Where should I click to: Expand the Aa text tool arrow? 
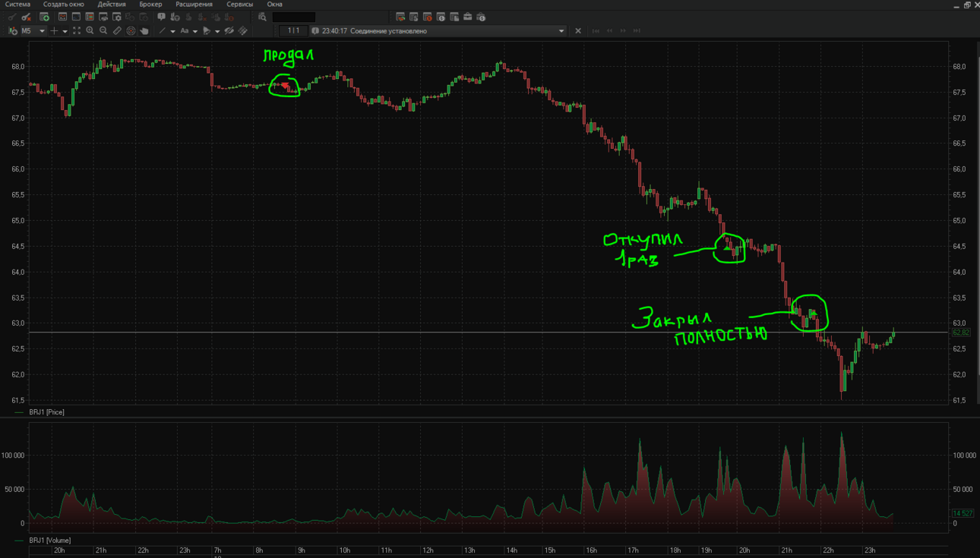pos(195,31)
